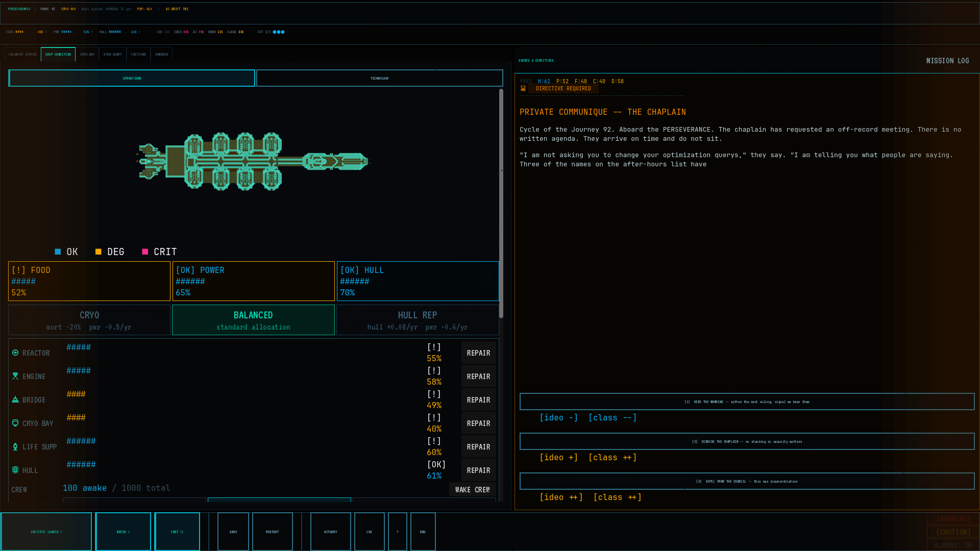Click the Hull system icon in the list
980x551 pixels.
pos(15,470)
